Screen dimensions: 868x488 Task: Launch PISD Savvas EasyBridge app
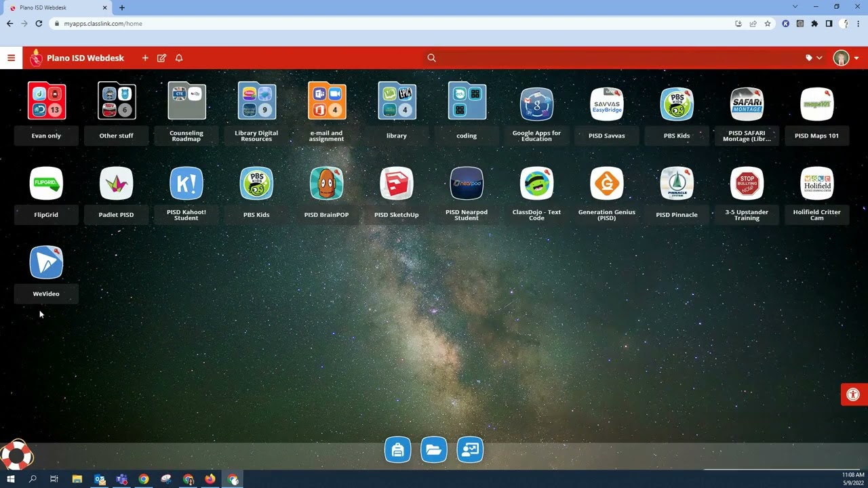[606, 104]
